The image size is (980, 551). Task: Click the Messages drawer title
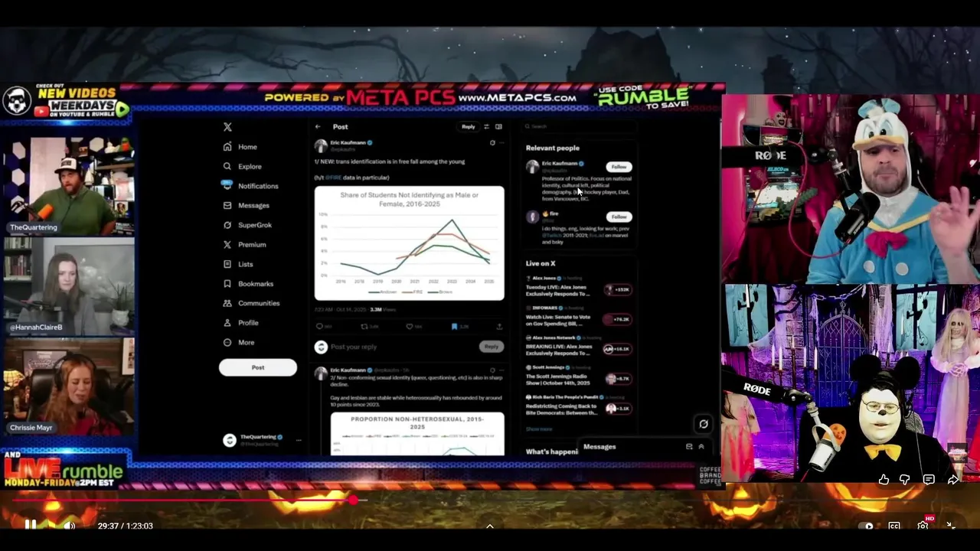click(x=599, y=447)
